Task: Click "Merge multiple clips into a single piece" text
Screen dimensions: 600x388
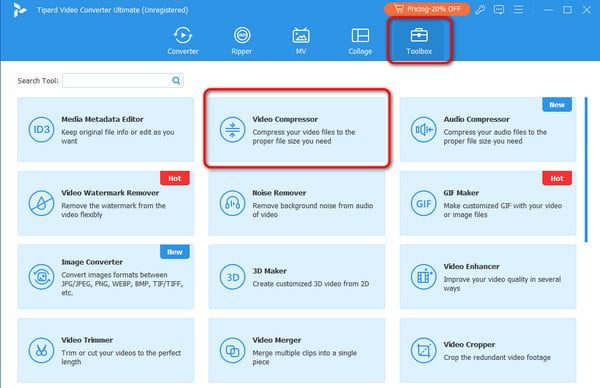Action: click(305, 357)
